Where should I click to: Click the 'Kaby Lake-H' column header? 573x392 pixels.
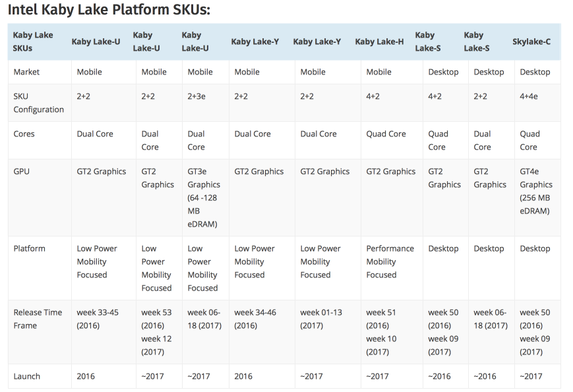pos(379,42)
